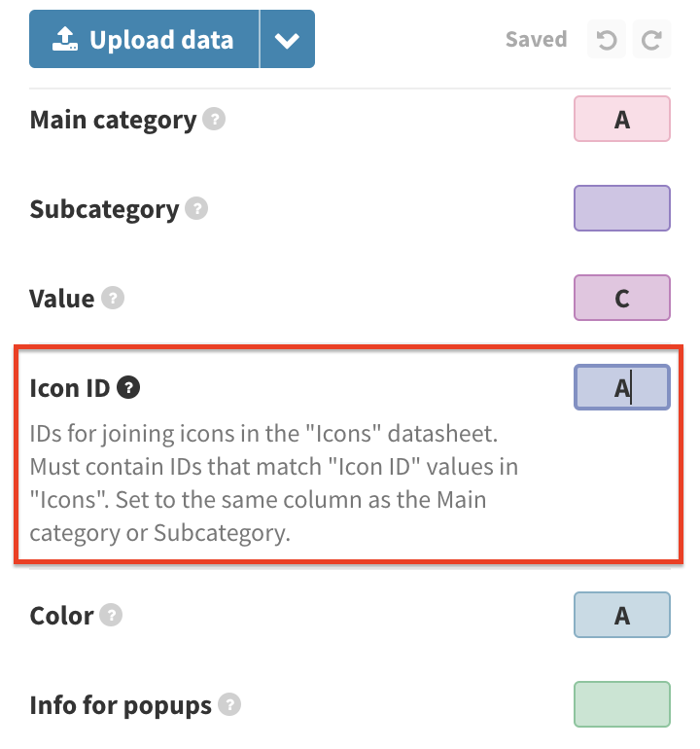Click the Icon ID column input

(621, 387)
